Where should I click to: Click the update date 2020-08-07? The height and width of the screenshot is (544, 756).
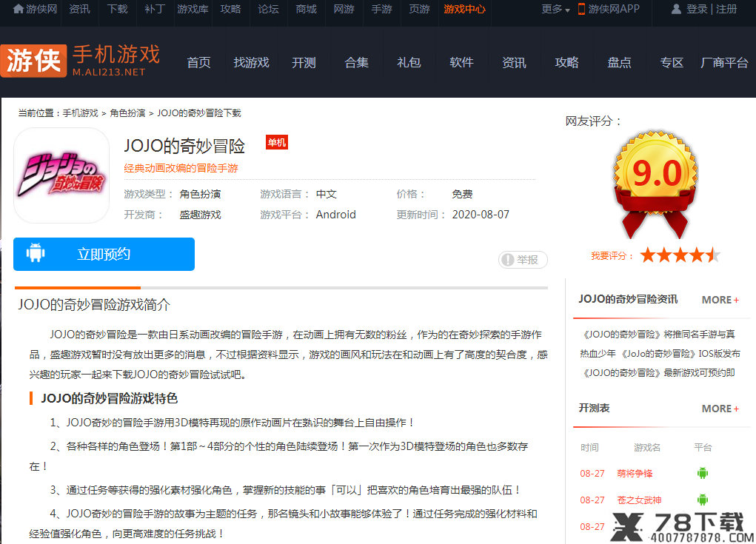pos(481,215)
